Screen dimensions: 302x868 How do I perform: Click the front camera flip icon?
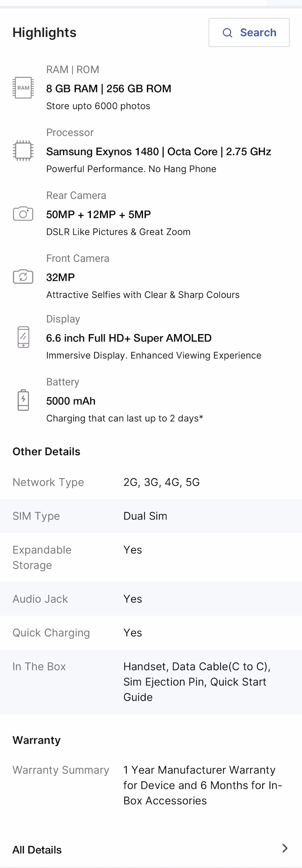pyautogui.click(x=23, y=276)
